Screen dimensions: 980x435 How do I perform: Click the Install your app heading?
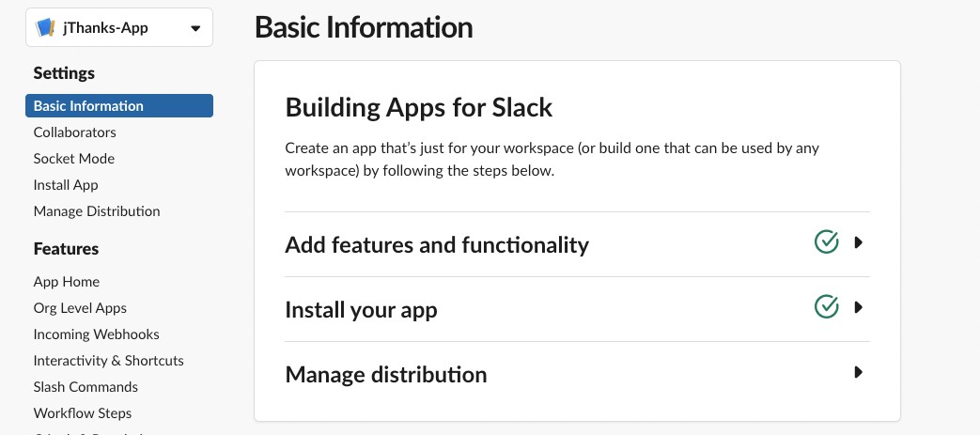click(361, 310)
